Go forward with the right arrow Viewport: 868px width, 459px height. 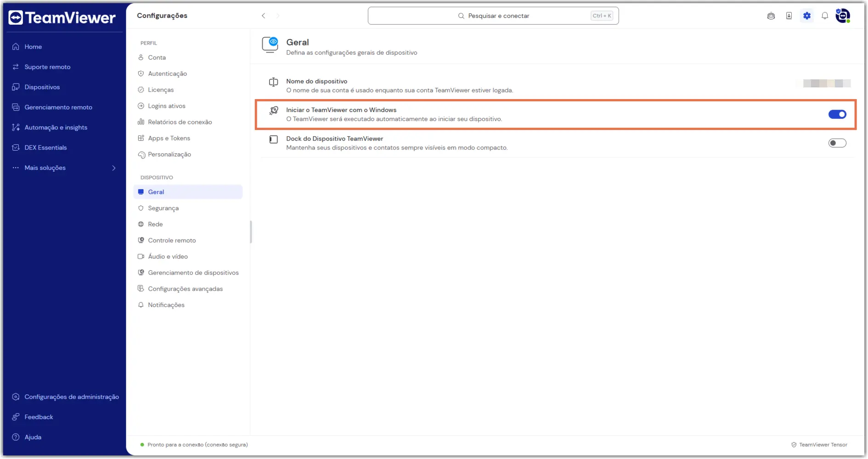pos(278,16)
